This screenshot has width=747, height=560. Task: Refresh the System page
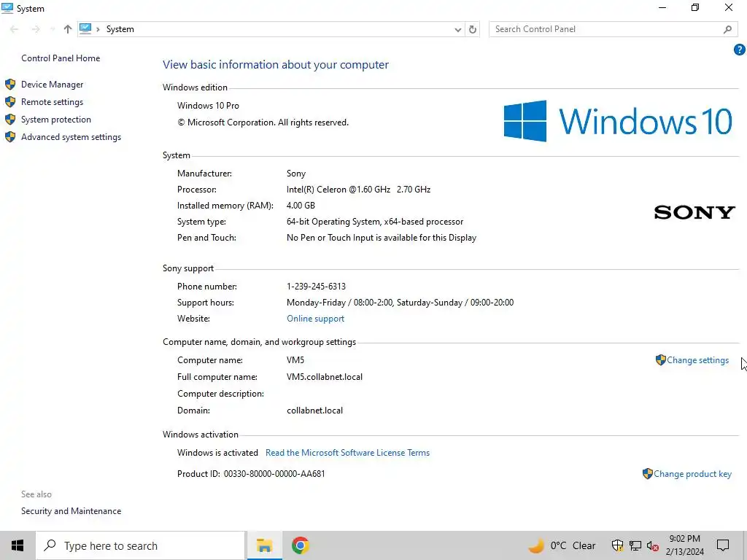(x=473, y=29)
